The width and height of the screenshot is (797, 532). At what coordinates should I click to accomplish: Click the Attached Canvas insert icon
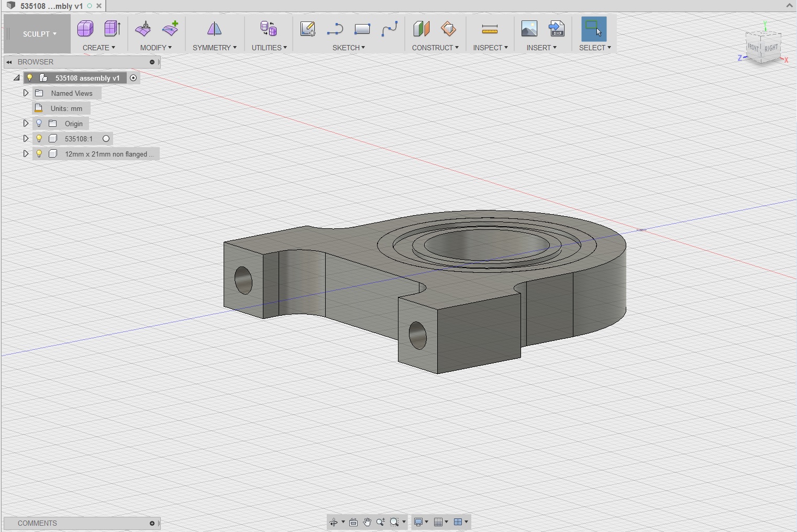[x=529, y=29]
